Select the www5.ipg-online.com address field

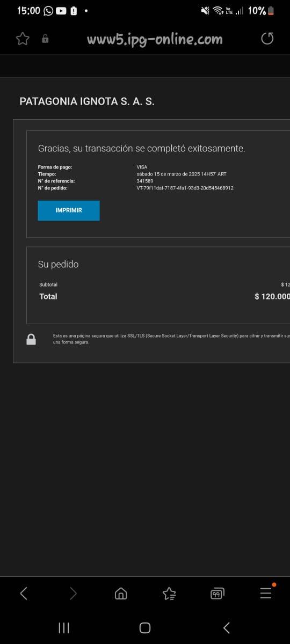coord(155,39)
